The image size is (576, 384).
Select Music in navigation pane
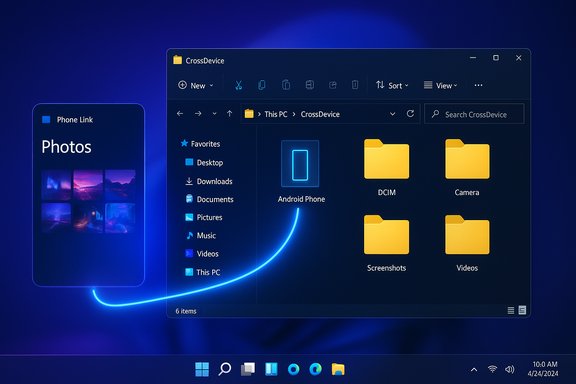coord(201,236)
